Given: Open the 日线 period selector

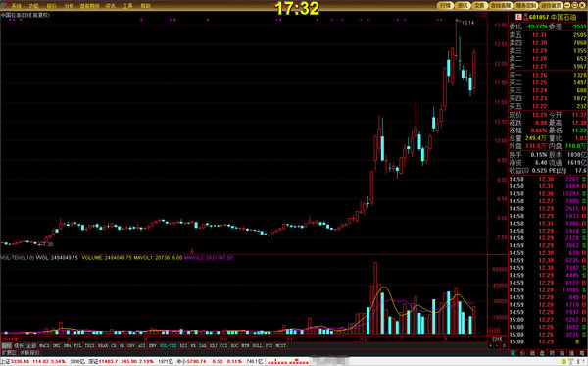Looking at the screenshot, I should (497, 339).
